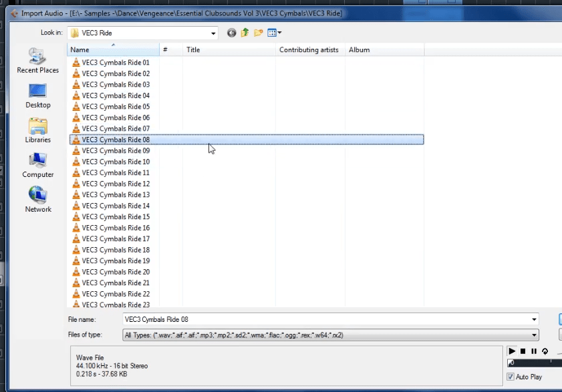Expand the File name dropdown
Screen dimensions: 562x392
point(533,319)
